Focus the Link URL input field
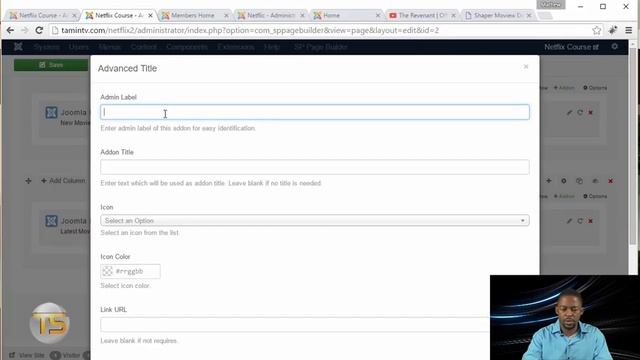This screenshot has height=360, width=640. click(295, 324)
